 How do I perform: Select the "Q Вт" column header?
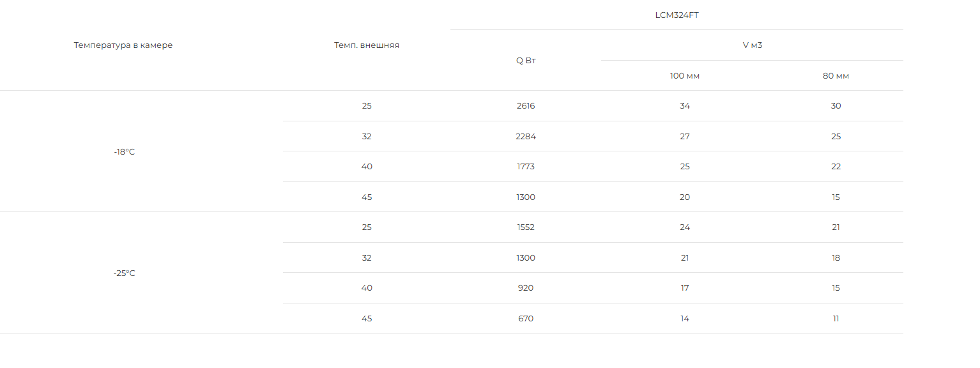[x=526, y=60]
